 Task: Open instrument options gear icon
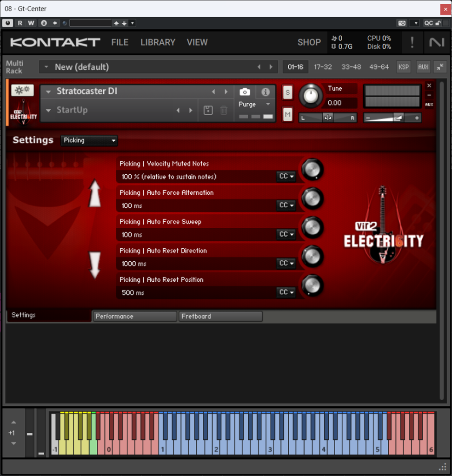coord(22,90)
